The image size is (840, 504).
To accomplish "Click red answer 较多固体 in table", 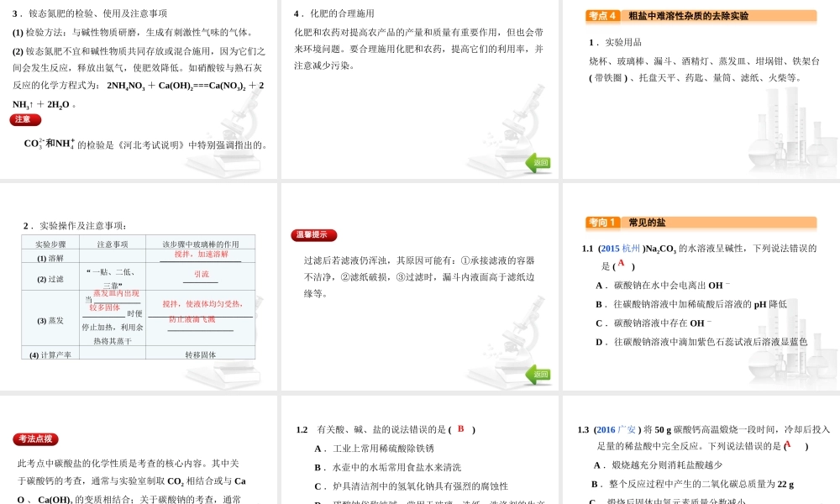I will click(x=104, y=307).
